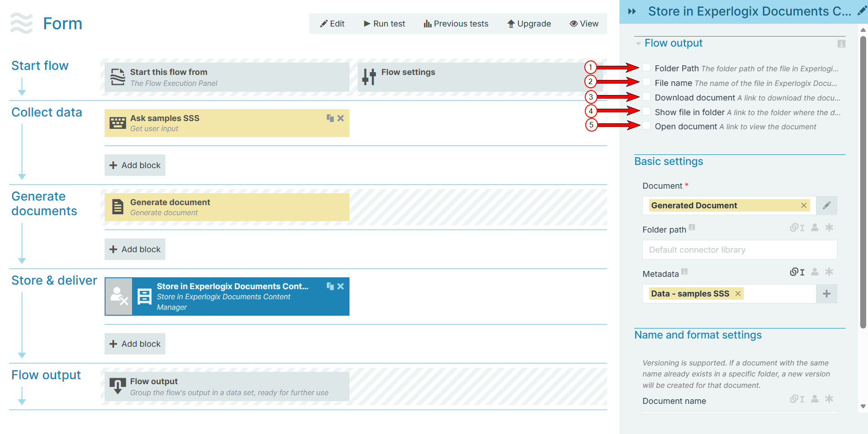868x434 pixels.
Task: Click the Upgrade toolbar item
Action: (529, 24)
